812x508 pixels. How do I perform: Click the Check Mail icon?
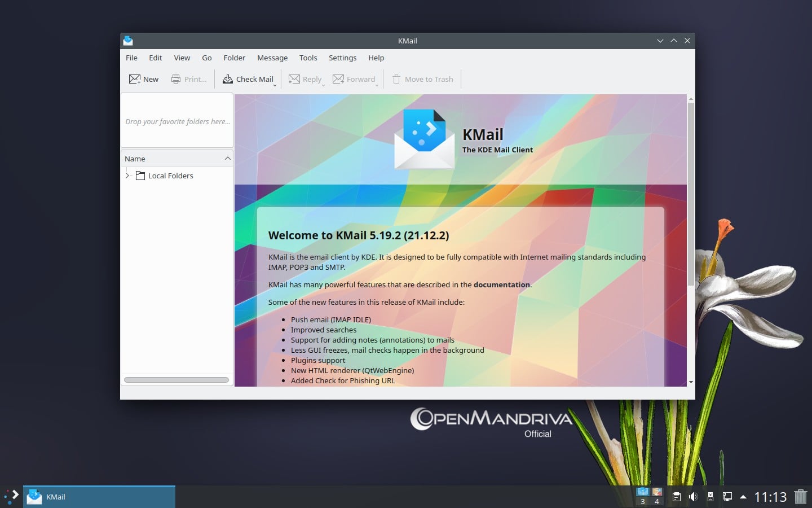pyautogui.click(x=228, y=79)
